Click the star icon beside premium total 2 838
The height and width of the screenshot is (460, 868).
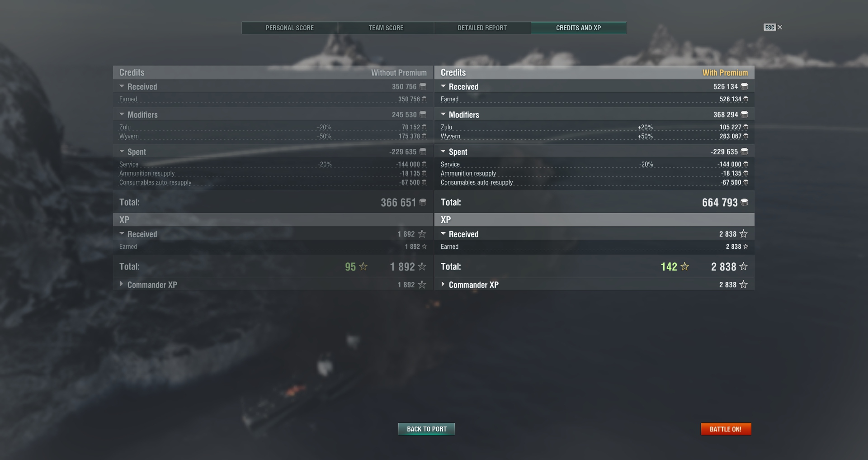(x=743, y=266)
